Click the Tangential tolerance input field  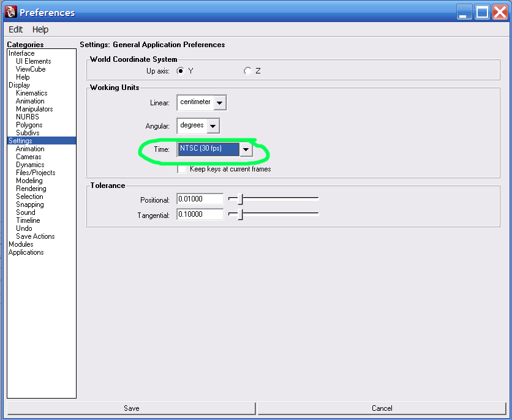[x=200, y=214]
